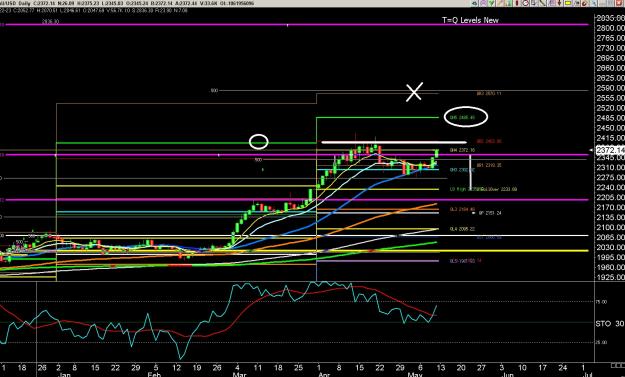Click the 1925.00 price axis label
625x377 pixels.
(x=611, y=277)
